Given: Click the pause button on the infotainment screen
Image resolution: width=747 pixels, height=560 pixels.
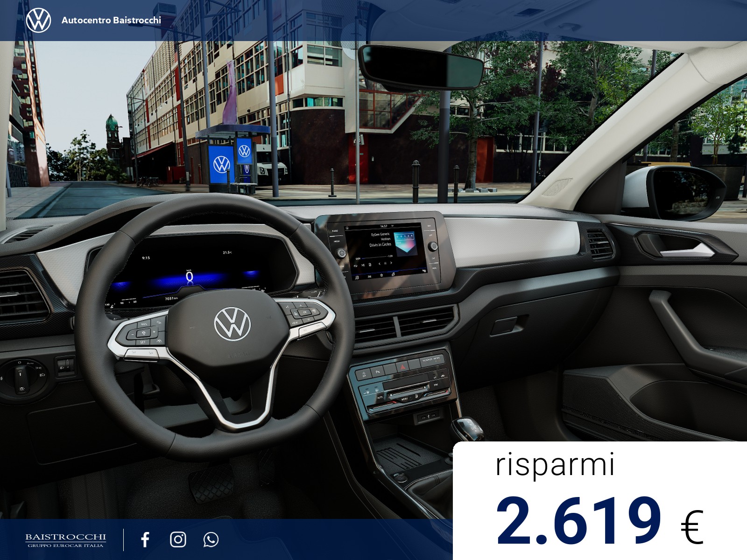Looking at the screenshot, I should coord(385,263).
